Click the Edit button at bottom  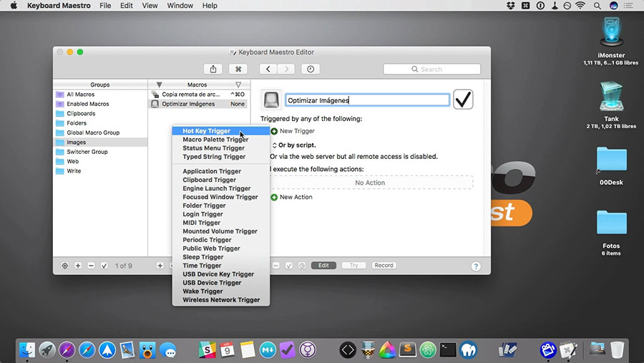(x=323, y=266)
